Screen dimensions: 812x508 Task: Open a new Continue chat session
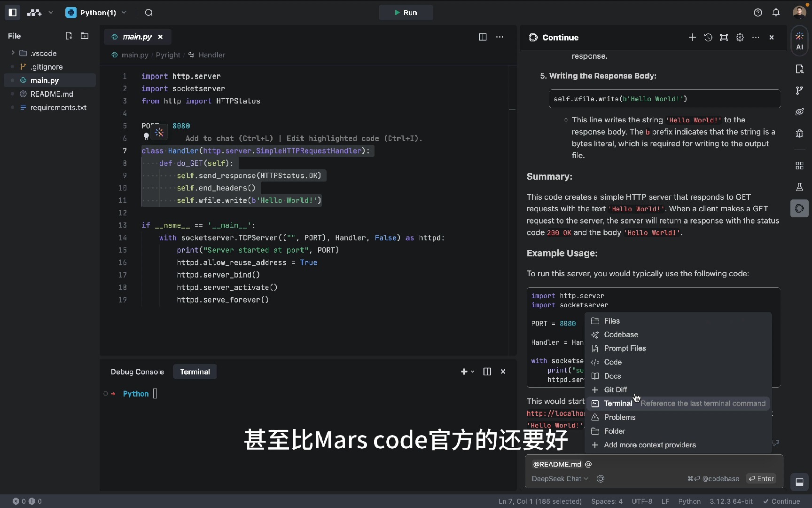point(692,37)
